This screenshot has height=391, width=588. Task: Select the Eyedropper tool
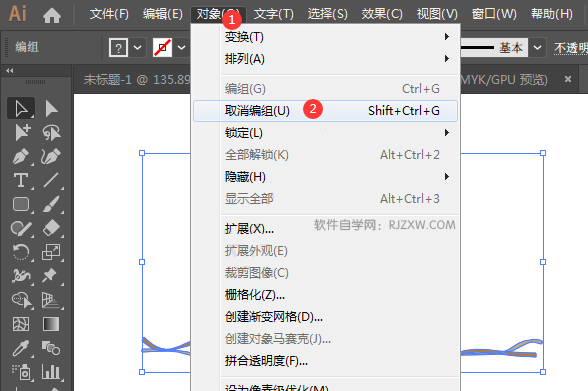click(x=21, y=348)
